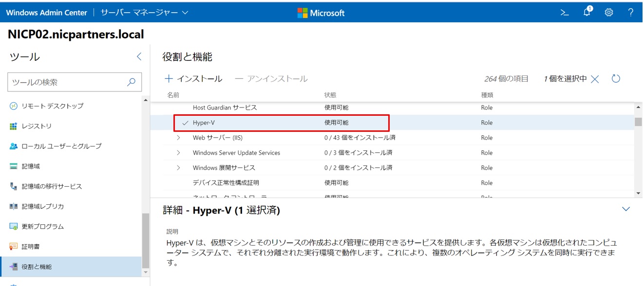Screen dimensions: 644x286
Task: Clear the selection with the X icon
Action: tap(595, 79)
